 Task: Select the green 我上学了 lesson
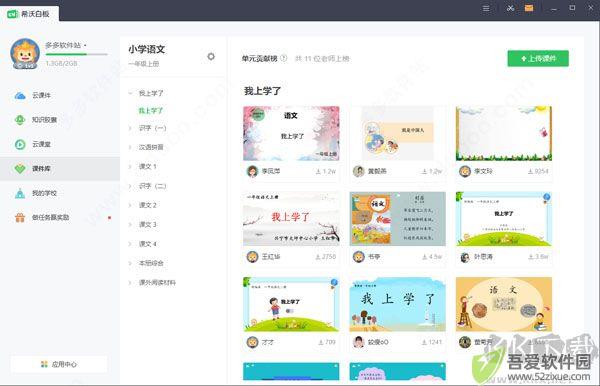[x=151, y=111]
